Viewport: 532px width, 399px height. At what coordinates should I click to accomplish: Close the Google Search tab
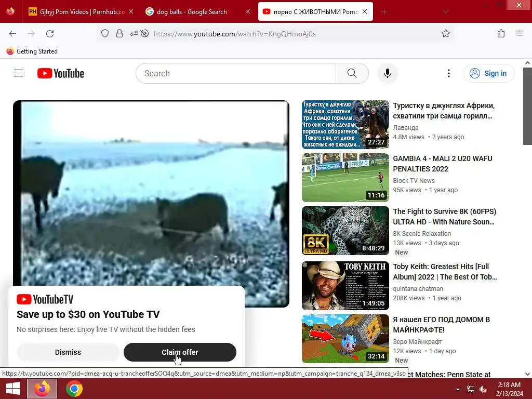coord(248,11)
